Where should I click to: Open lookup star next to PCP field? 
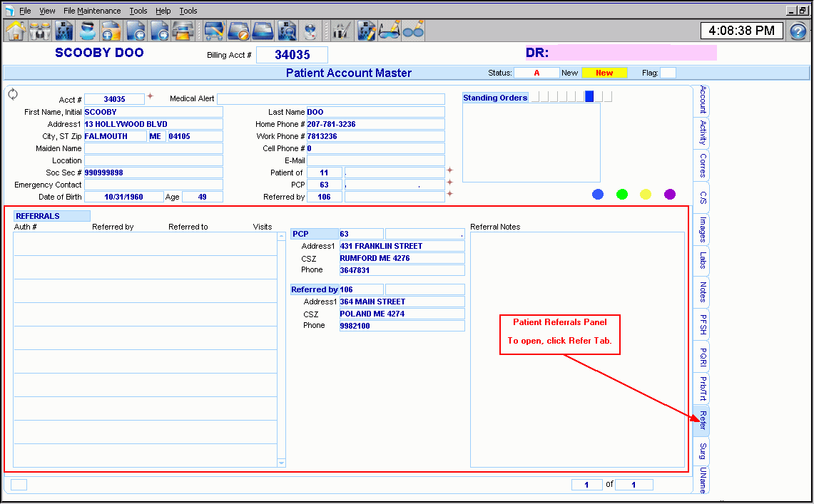pos(449,182)
